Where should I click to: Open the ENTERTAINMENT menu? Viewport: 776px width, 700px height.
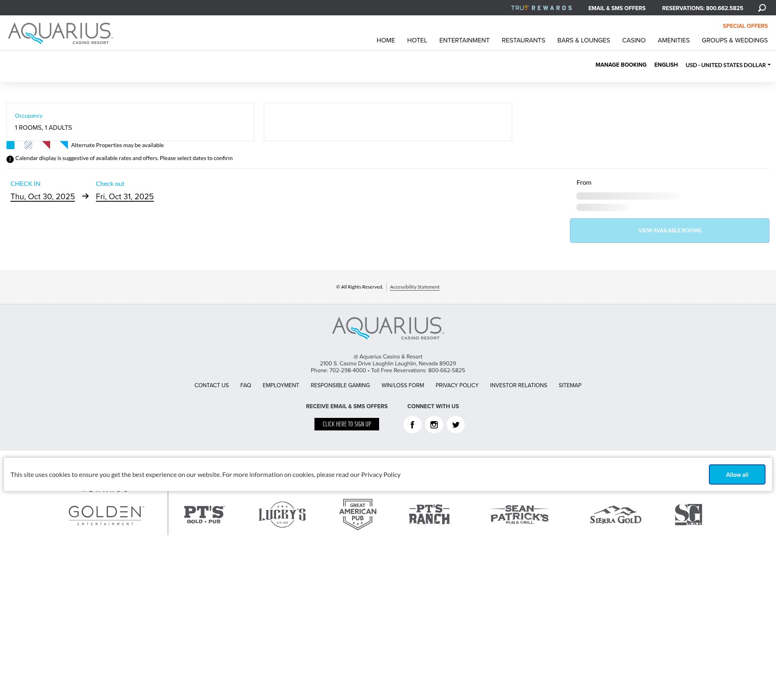point(464,40)
